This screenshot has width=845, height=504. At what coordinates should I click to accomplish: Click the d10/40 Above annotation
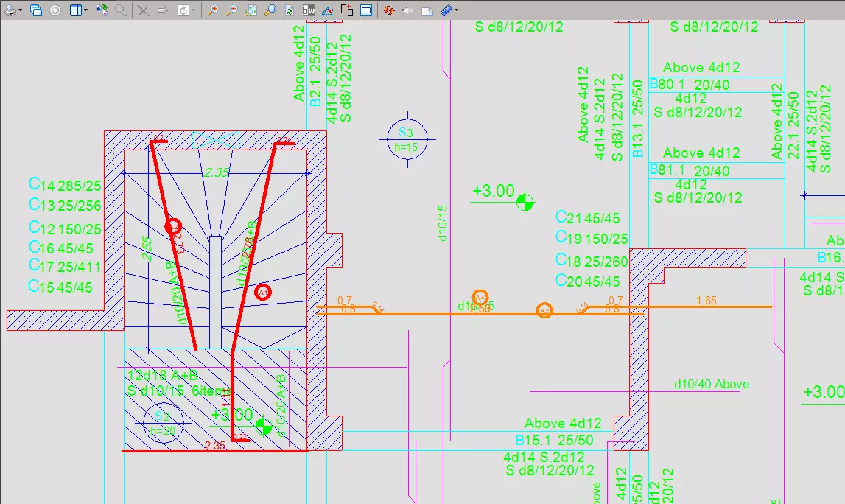coord(712,385)
